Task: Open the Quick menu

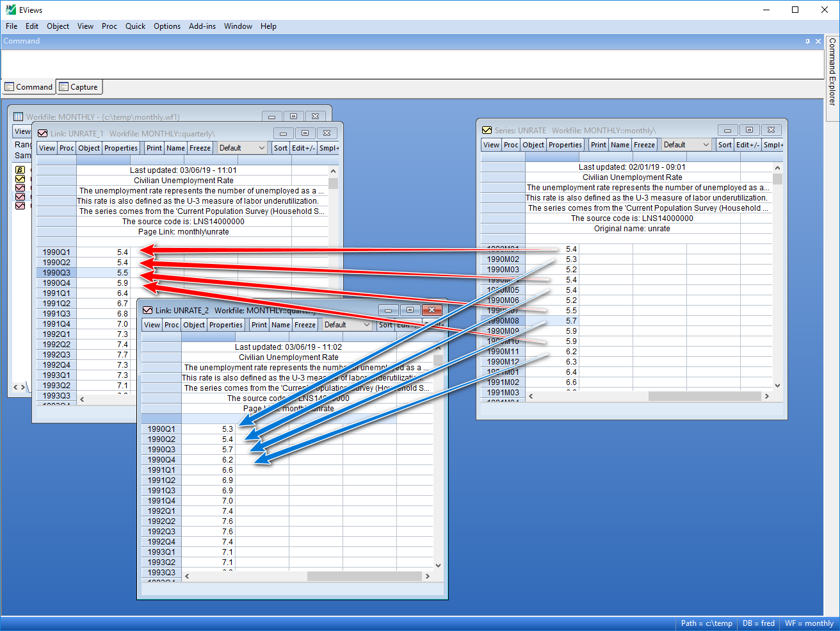Action: pos(135,26)
